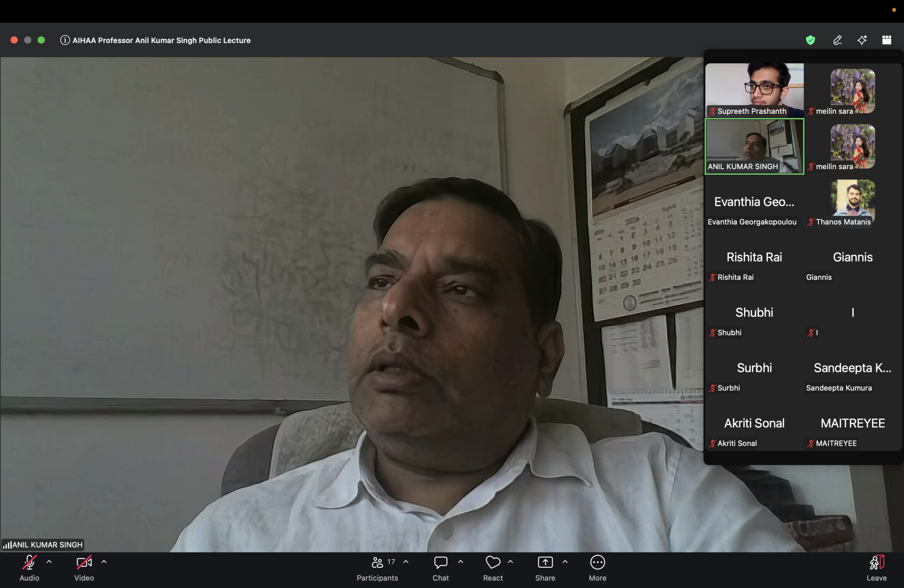
Task: Click Thanos Matanis's muted mic icon
Action: (x=811, y=222)
